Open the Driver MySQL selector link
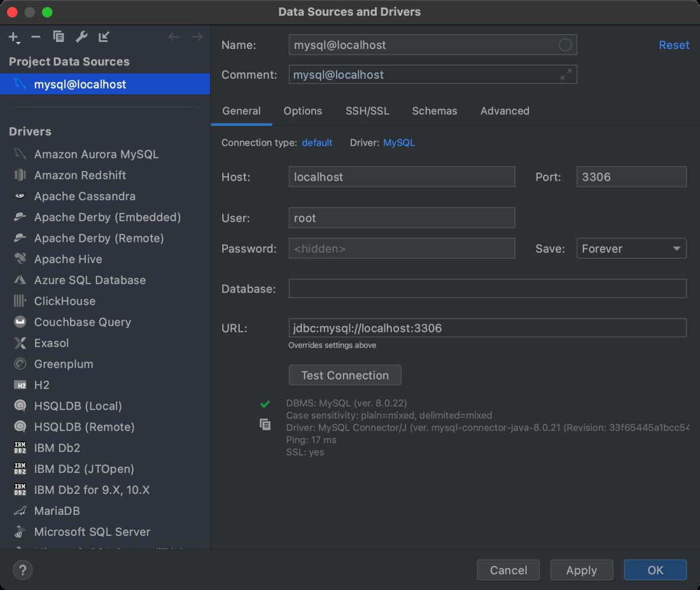Viewport: 700px width, 590px height. pos(399,142)
